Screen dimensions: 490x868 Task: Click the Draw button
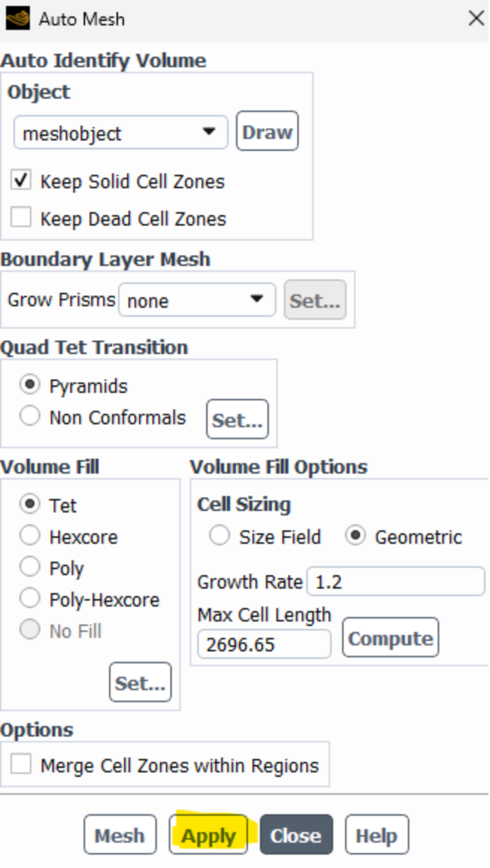tap(267, 132)
